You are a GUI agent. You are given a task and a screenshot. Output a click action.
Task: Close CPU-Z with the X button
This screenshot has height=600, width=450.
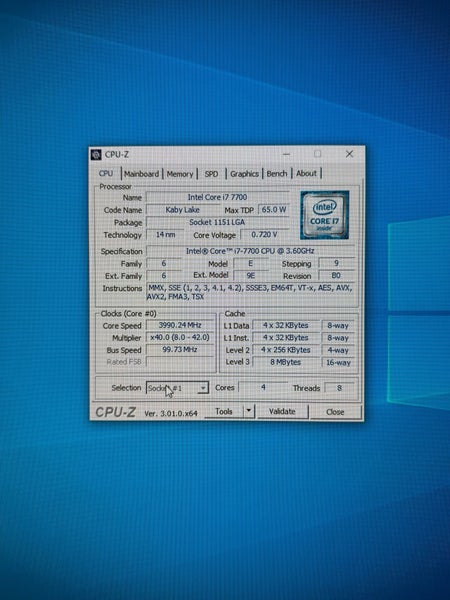349,154
